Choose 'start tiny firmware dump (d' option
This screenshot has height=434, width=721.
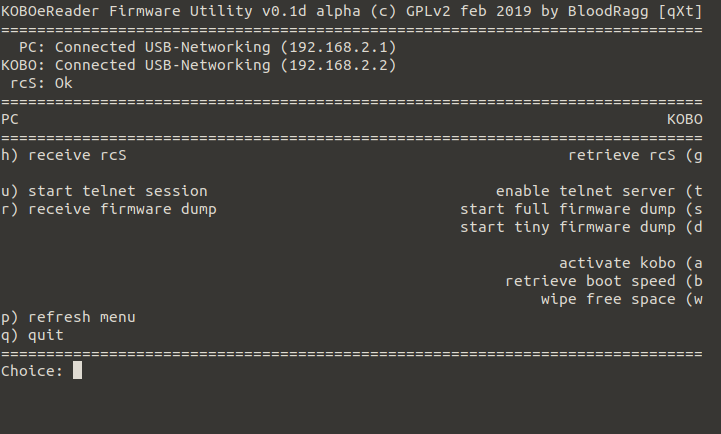(x=581, y=227)
